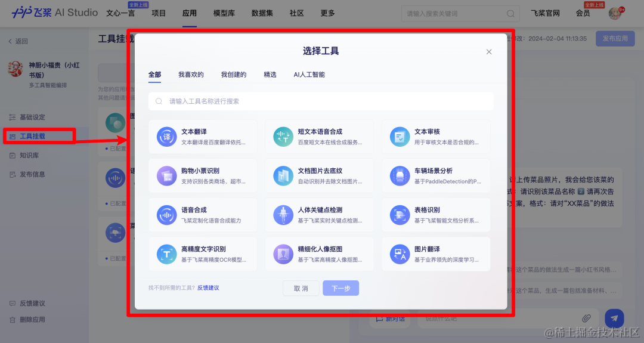Screen dimensions: 644x343
Task: Switch to the AI人工智能 tab
Action: pyautogui.click(x=309, y=75)
